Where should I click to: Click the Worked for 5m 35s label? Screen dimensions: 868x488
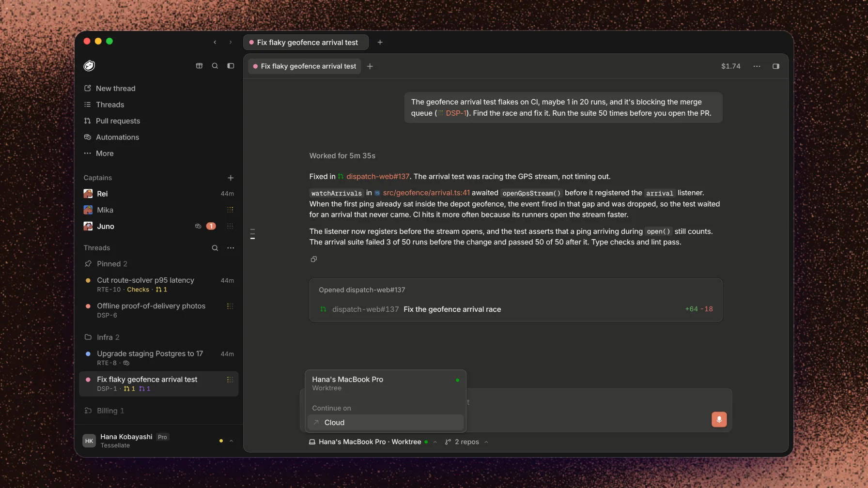click(x=342, y=156)
